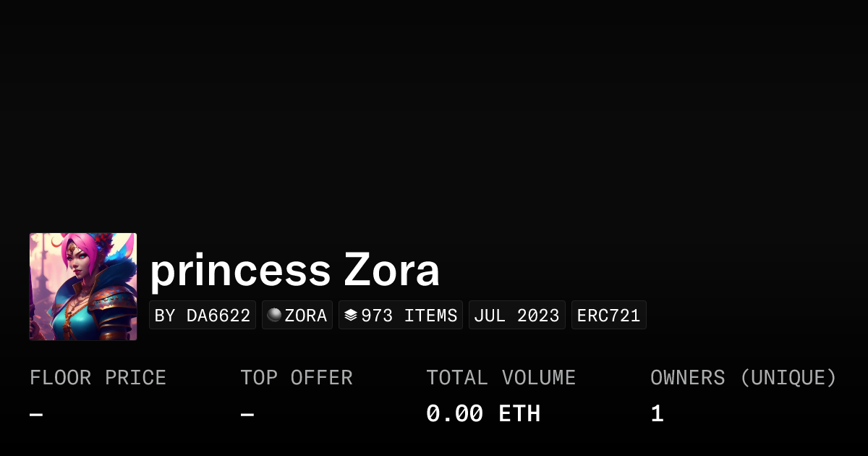Click the dash value under Top Offer
Viewport: 868px width, 456px height.
click(x=247, y=415)
